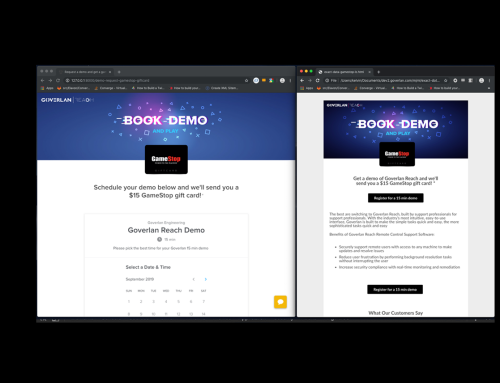This screenshot has height=383, width=500.
Task: Select the 'Request a demo' tab
Action: click(x=85, y=72)
